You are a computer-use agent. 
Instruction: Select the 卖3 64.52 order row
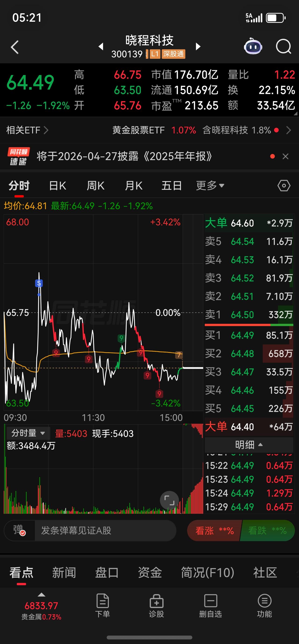(249, 278)
